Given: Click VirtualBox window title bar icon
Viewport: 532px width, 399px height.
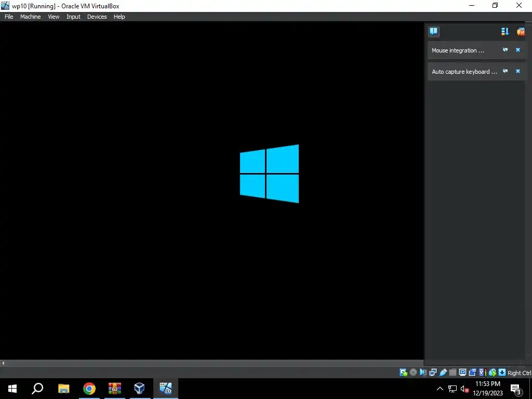Looking at the screenshot, I should (x=5, y=5).
